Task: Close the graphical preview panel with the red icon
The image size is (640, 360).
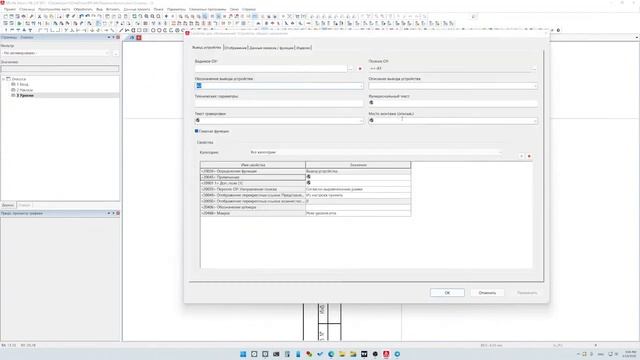Action: [118, 213]
